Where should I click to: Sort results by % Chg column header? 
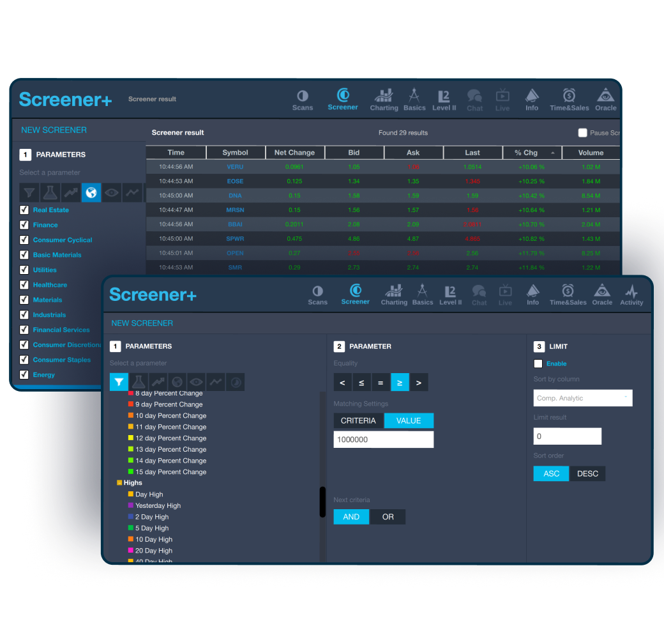(x=530, y=153)
